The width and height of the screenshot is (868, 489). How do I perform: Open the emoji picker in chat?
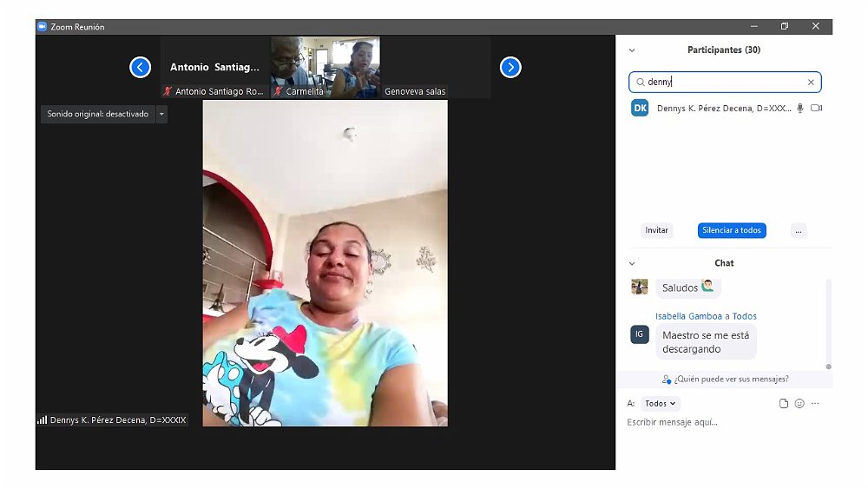[x=799, y=404]
